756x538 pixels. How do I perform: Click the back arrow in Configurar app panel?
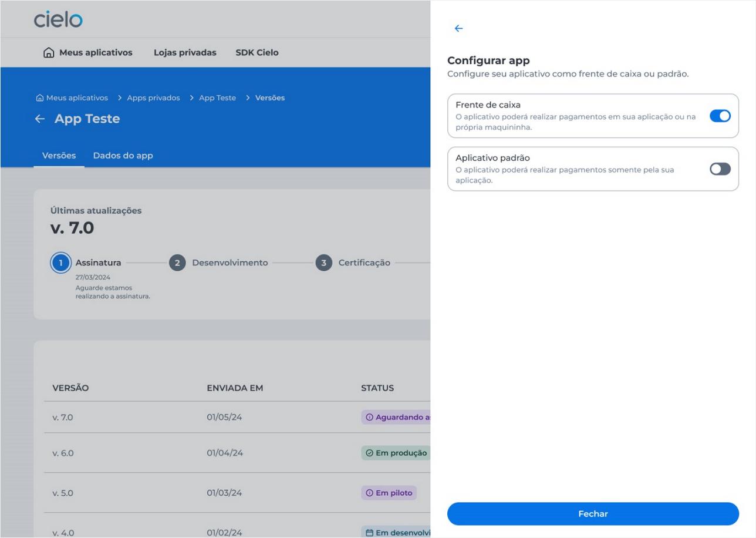458,29
